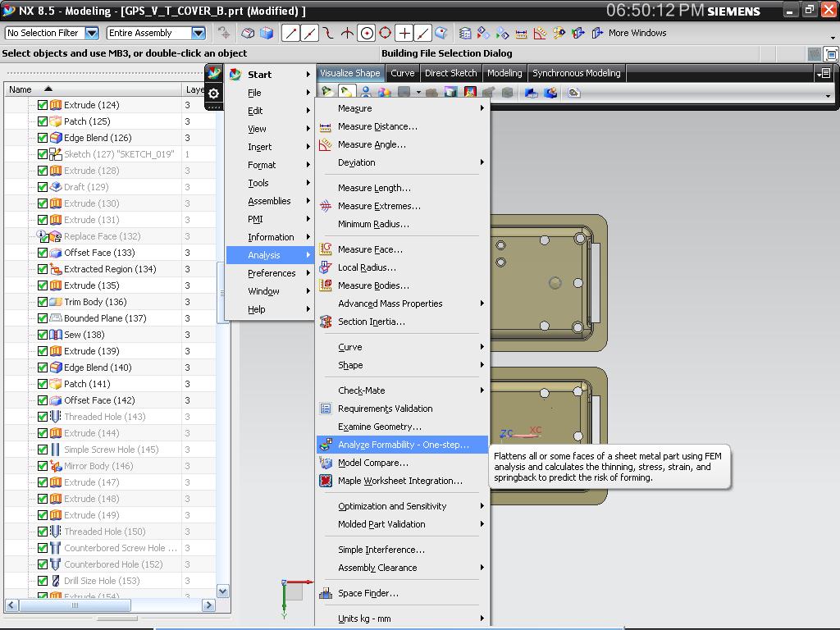Toggle the Mirror Body (146) checkbox
The height and width of the screenshot is (630, 840).
tap(43, 466)
